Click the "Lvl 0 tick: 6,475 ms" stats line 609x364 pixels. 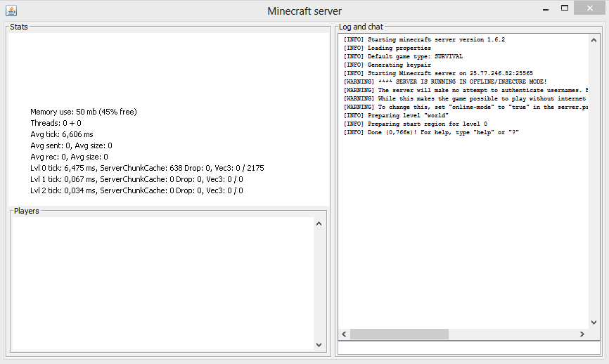point(147,168)
